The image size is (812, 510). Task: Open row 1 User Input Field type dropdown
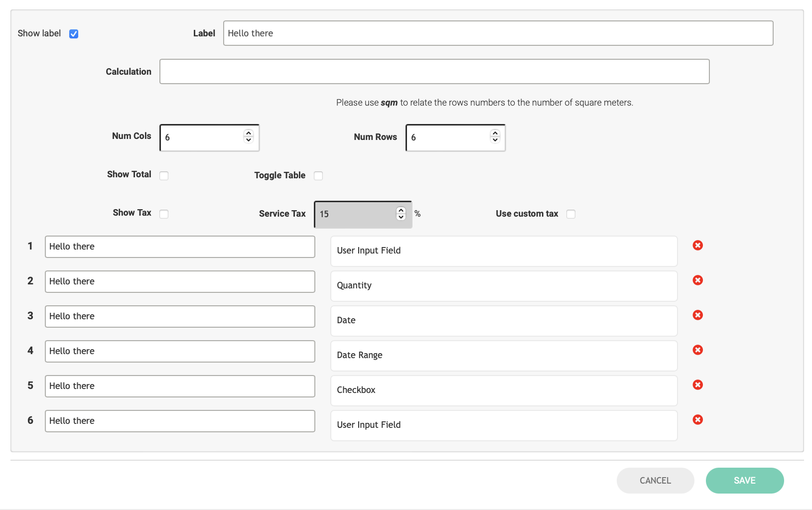click(504, 251)
